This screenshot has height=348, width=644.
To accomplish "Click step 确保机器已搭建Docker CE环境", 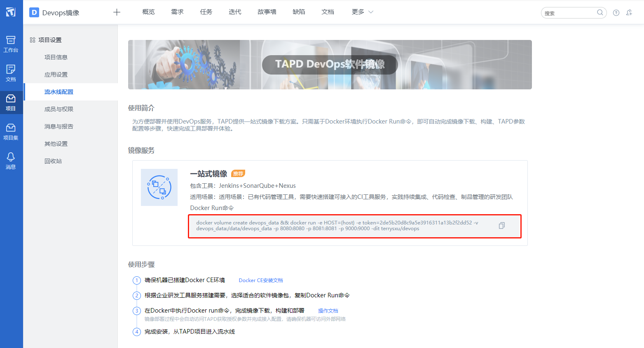I will point(185,280).
